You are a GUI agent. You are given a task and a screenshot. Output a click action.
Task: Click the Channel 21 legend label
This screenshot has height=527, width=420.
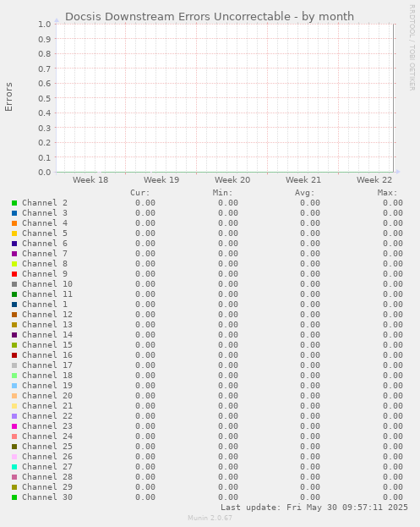[x=47, y=406]
